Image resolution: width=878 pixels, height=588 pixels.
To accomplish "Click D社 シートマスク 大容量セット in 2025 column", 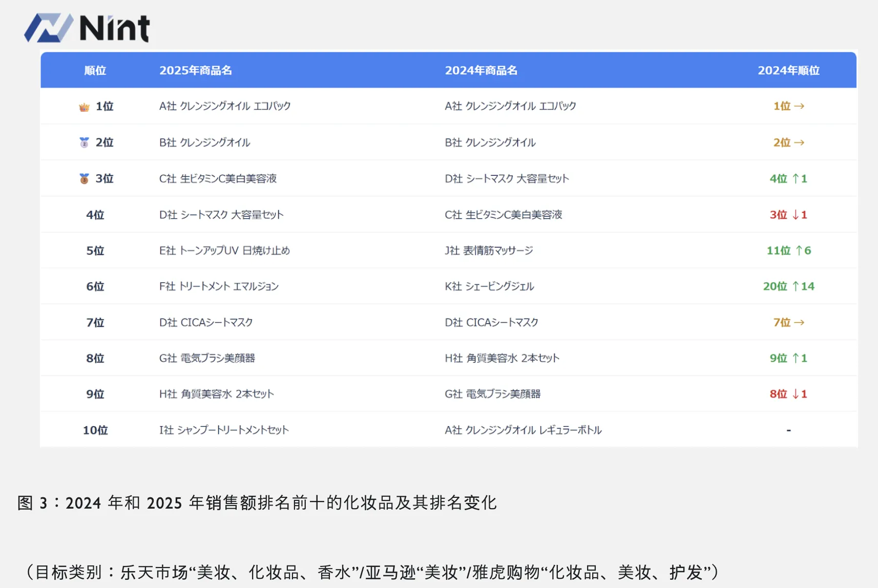I will [221, 215].
